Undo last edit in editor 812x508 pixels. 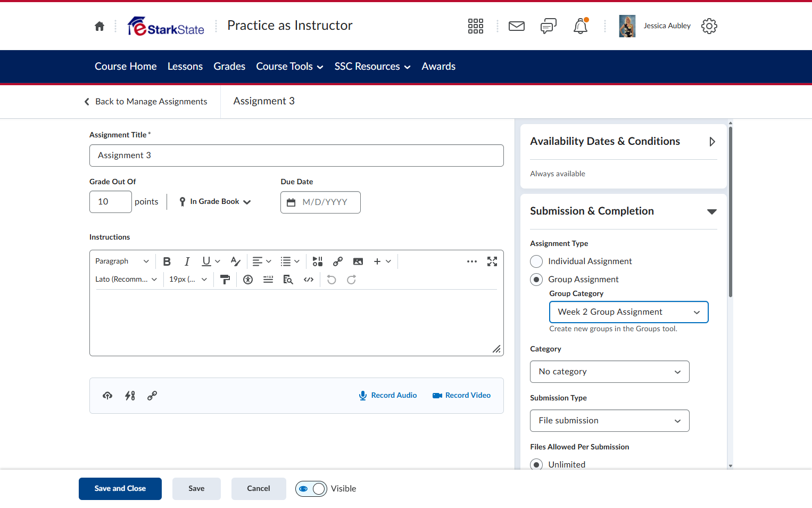point(332,280)
